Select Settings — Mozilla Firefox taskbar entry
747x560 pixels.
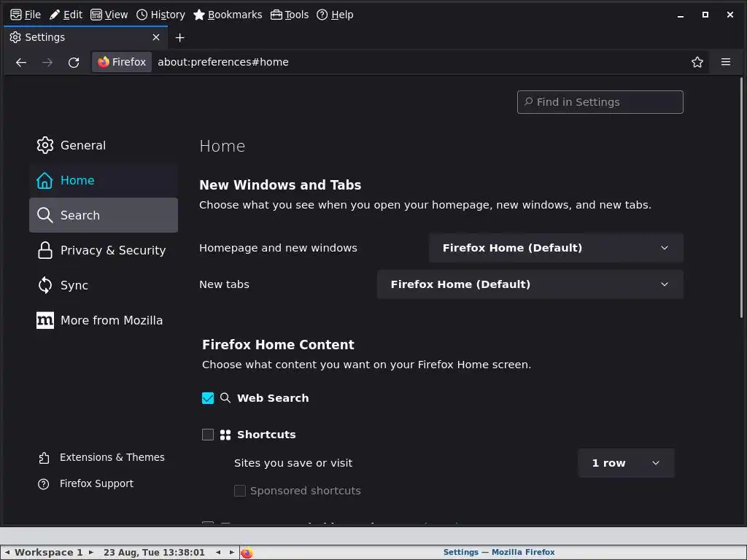[499, 553]
